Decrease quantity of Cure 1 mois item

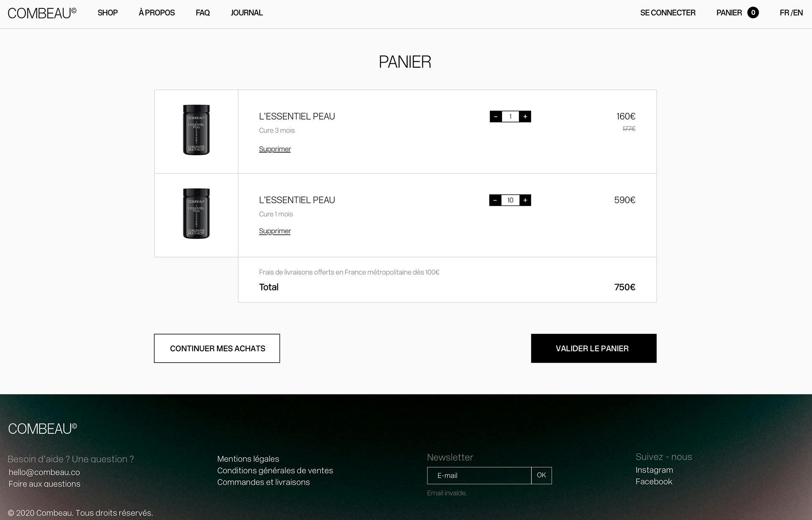(496, 200)
